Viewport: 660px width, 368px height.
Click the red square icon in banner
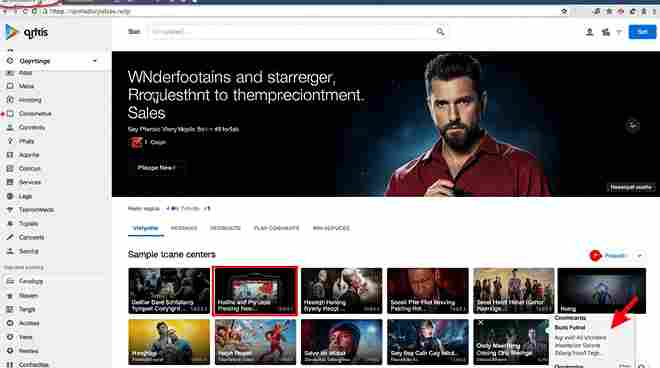point(136,143)
